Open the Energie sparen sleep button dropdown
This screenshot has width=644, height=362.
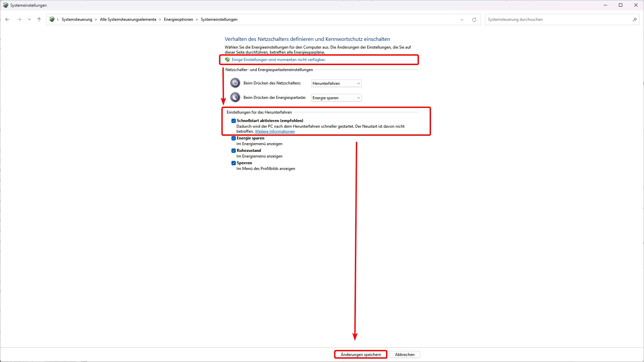(336, 98)
